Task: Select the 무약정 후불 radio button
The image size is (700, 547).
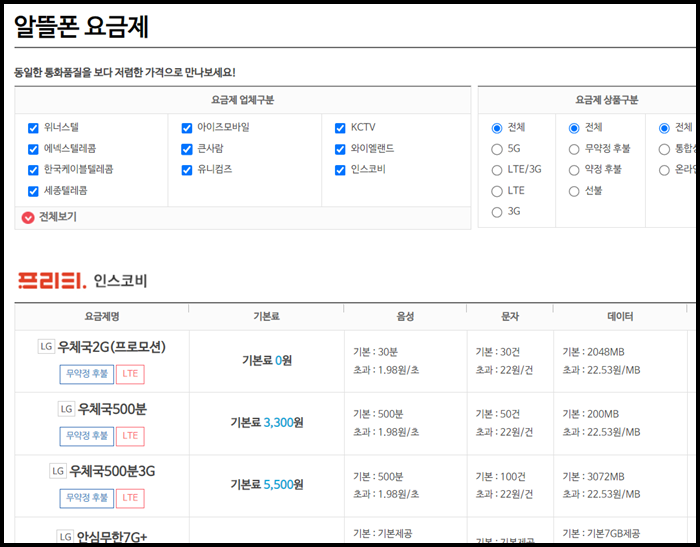Action: [574, 149]
